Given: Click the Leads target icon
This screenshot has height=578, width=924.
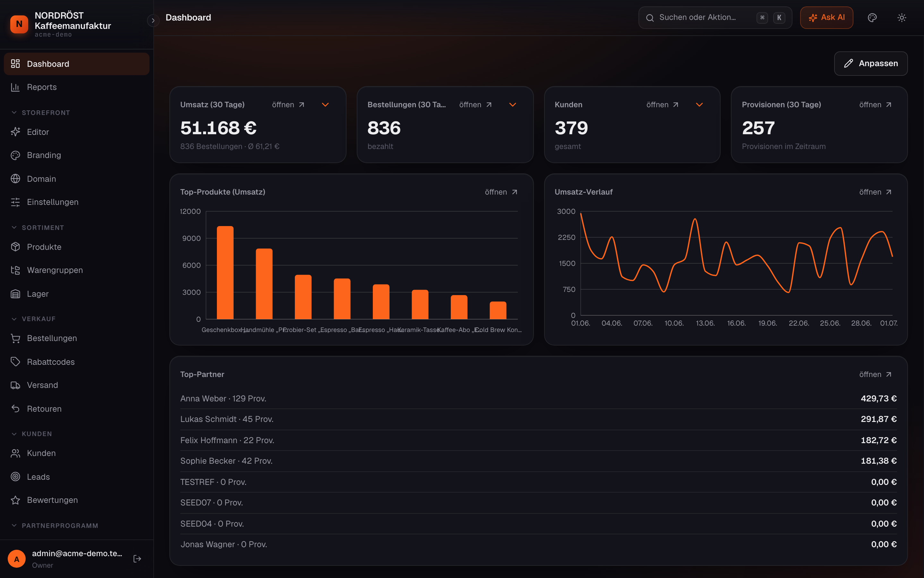Looking at the screenshot, I should [15, 477].
